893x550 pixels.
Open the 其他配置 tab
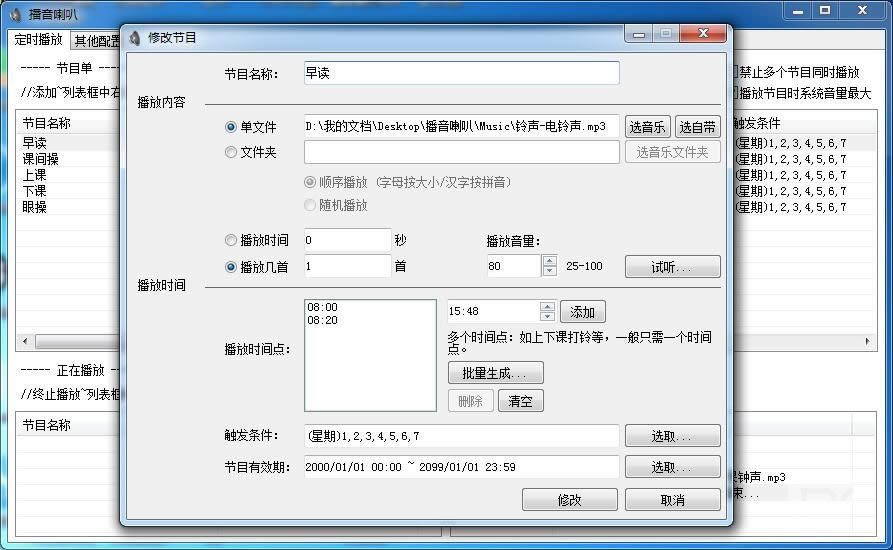click(x=95, y=41)
